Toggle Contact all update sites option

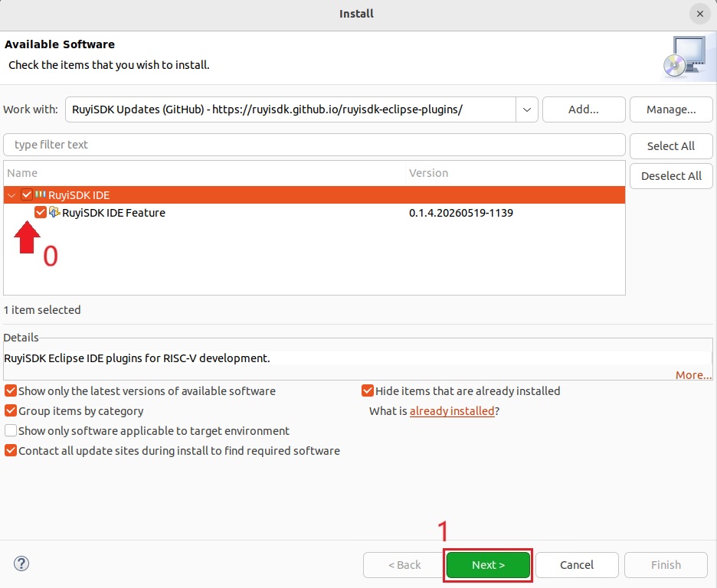pyautogui.click(x=11, y=450)
